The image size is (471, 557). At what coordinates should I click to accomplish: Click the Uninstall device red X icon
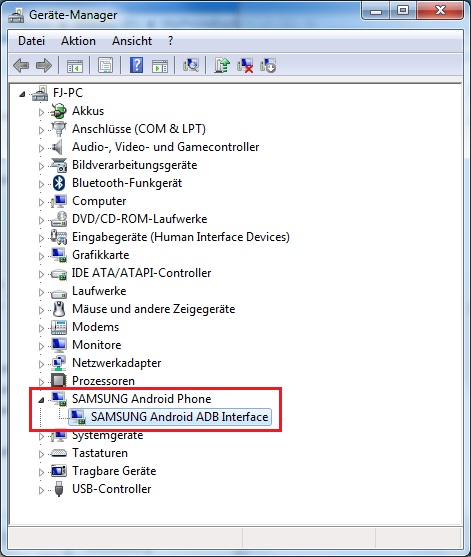pos(245,65)
